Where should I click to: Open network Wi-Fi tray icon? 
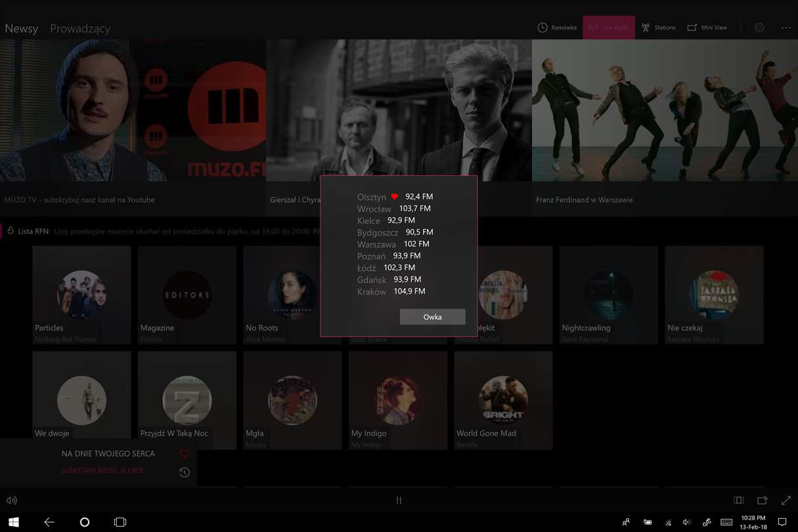[668, 522]
